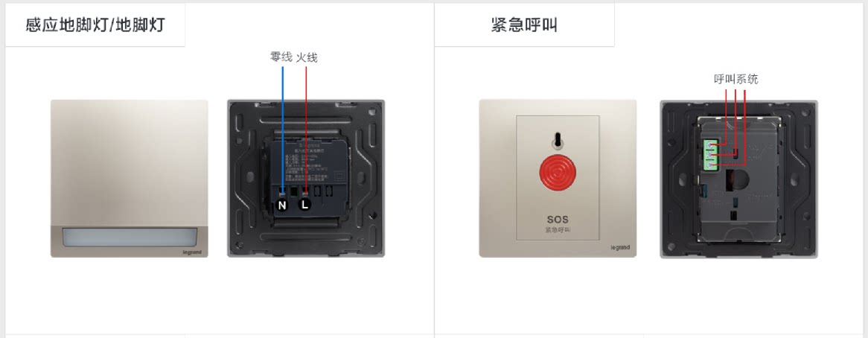Image resolution: width=868 pixels, height=338 pixels.
Task: Click the L terminal marker
Action: [305, 205]
